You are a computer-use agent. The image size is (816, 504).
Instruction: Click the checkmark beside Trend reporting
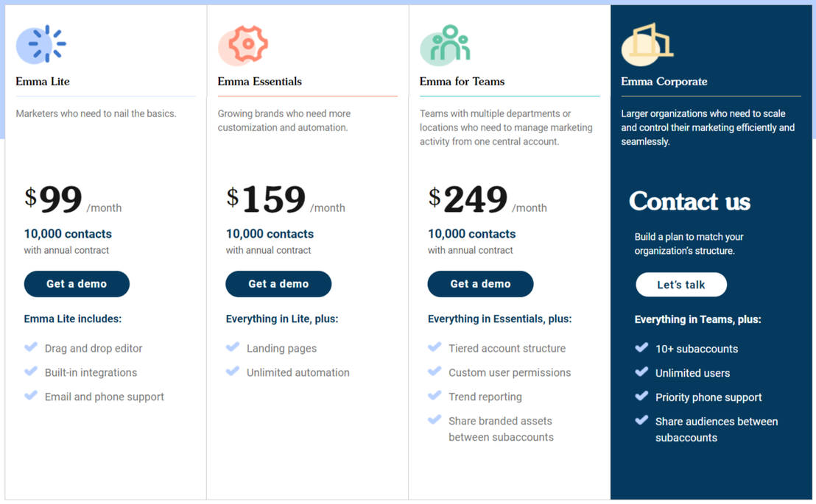435,397
